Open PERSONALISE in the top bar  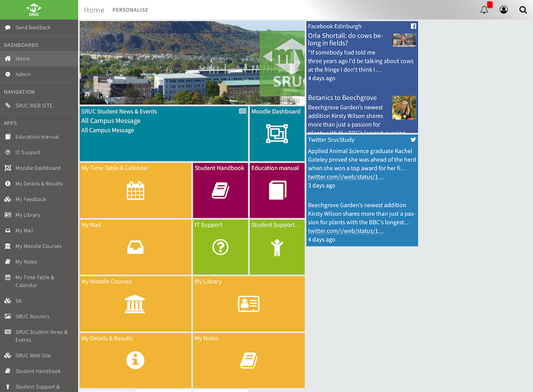[130, 10]
